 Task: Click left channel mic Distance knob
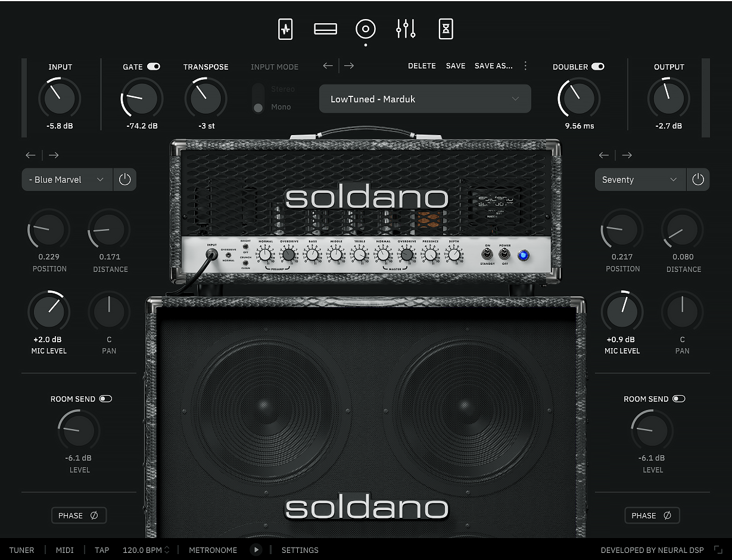(x=110, y=229)
